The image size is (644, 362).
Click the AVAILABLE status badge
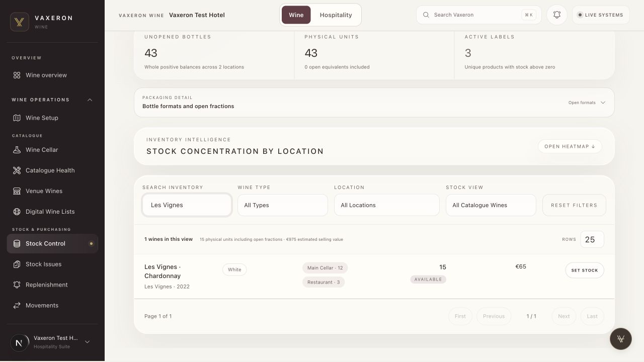click(x=428, y=280)
